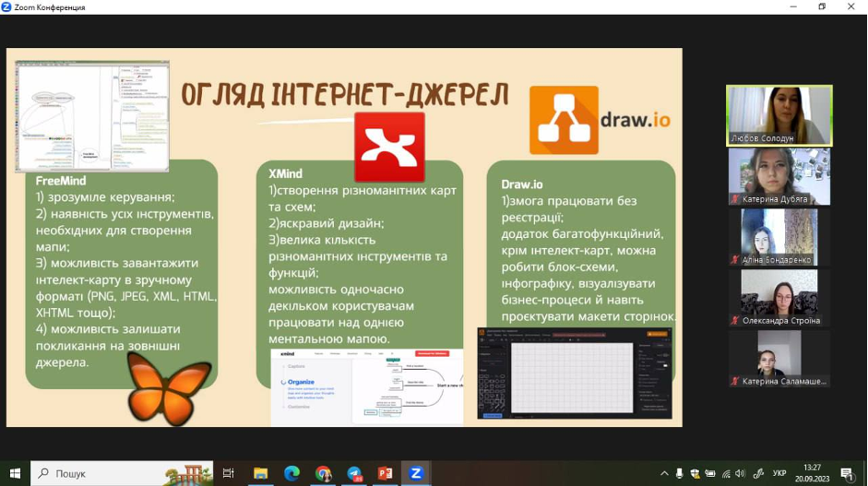The width and height of the screenshot is (868, 486).
Task: Click the volume speaker tray icon
Action: pos(740,473)
